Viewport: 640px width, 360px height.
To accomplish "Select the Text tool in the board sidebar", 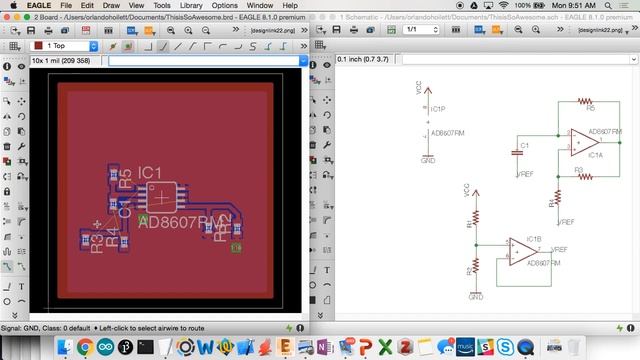I will [x=22, y=287].
